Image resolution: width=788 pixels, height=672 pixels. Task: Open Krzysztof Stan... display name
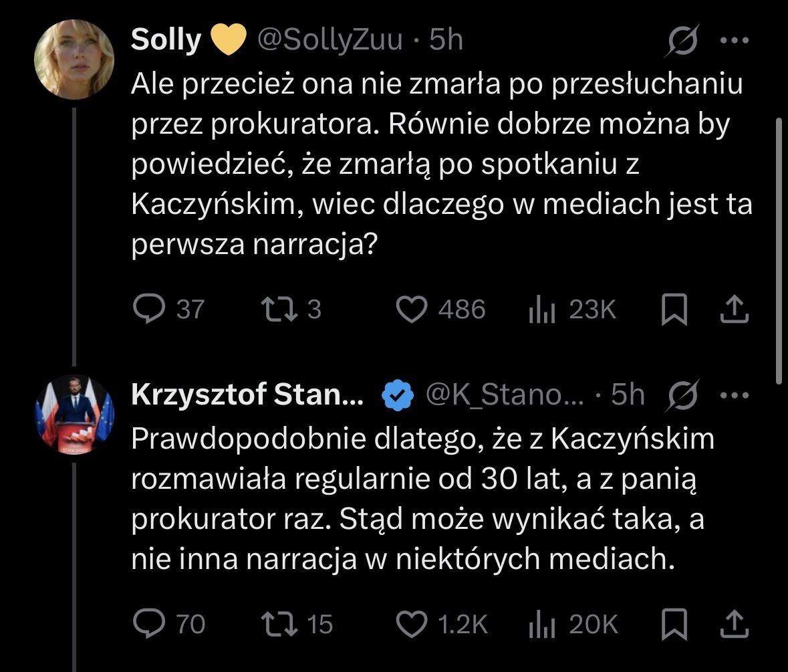247,396
